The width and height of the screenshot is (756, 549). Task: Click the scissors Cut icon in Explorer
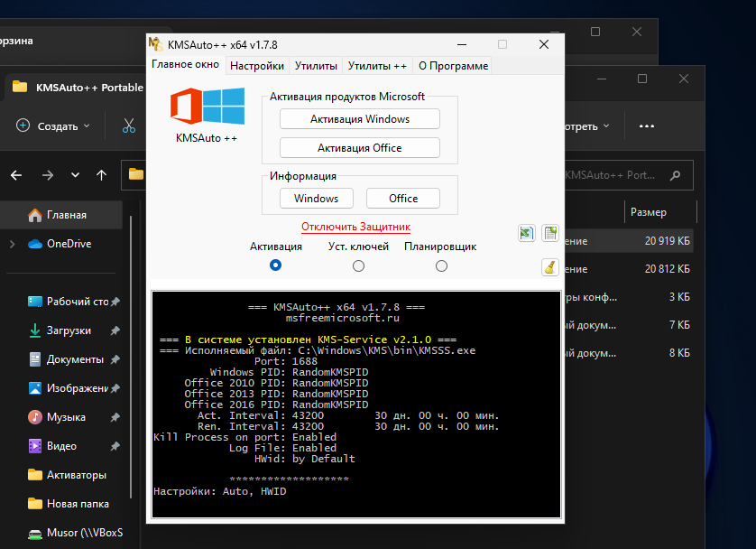129,126
